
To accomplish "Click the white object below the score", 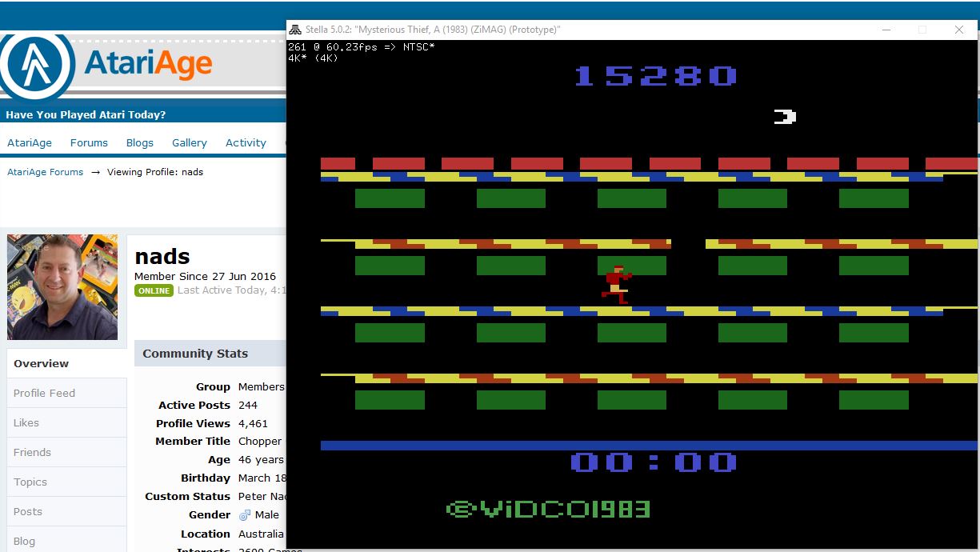I will pyautogui.click(x=785, y=117).
